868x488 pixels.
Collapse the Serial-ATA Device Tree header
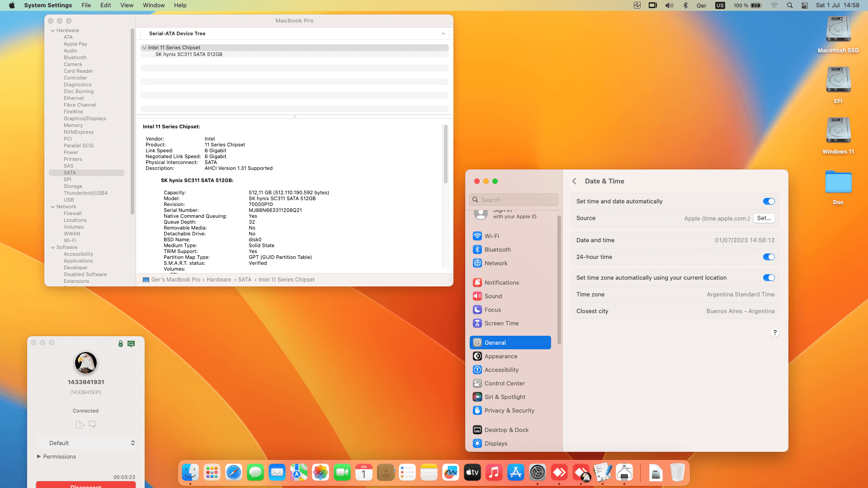(443, 34)
